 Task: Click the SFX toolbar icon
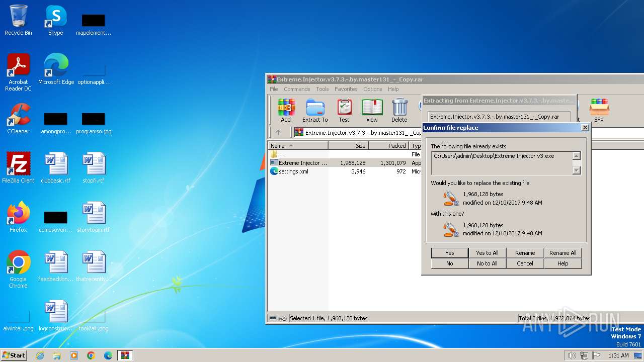click(x=599, y=110)
